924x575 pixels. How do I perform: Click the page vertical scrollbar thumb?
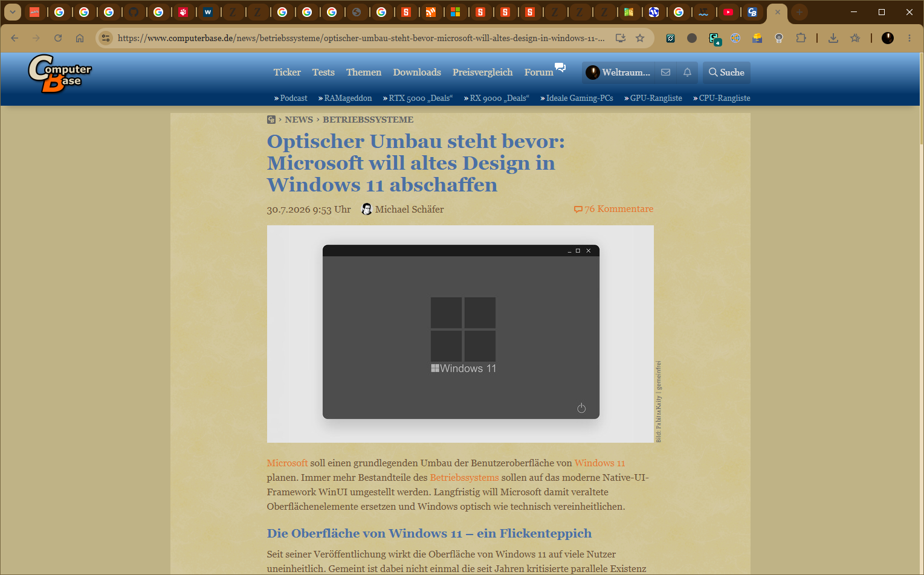[x=921, y=100]
